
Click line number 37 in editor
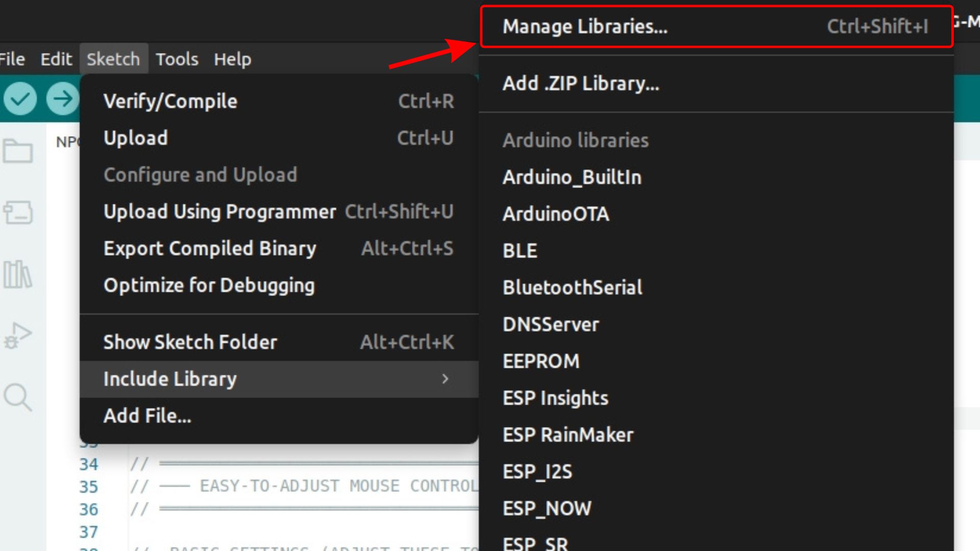click(x=88, y=532)
